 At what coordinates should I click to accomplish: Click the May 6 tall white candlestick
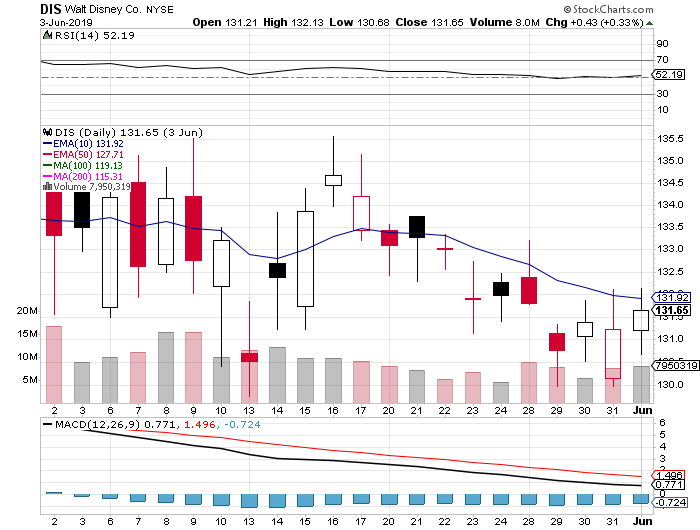[x=110, y=252]
